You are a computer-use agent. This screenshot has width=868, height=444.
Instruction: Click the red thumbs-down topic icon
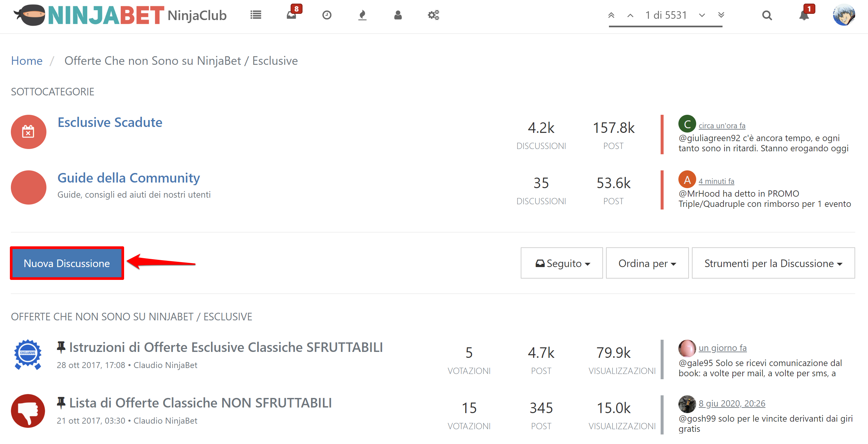click(x=28, y=410)
